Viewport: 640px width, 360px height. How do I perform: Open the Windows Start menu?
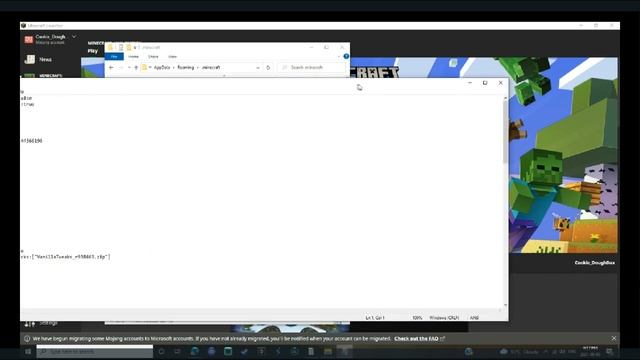point(28,351)
